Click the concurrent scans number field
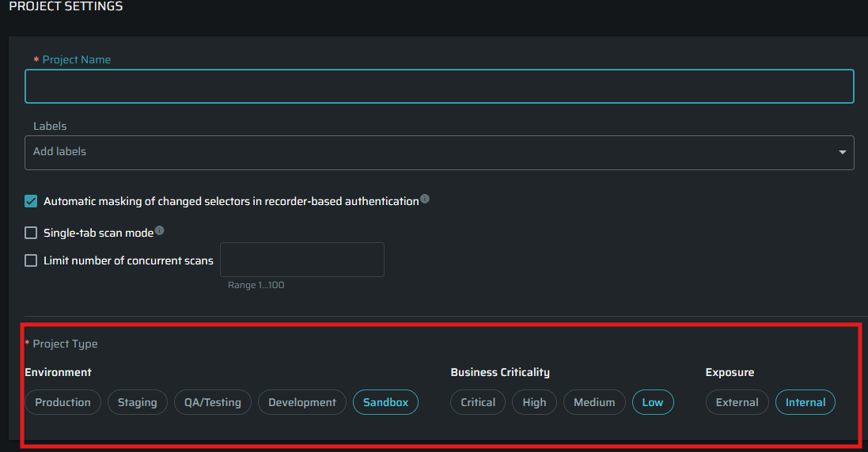 pyautogui.click(x=302, y=259)
